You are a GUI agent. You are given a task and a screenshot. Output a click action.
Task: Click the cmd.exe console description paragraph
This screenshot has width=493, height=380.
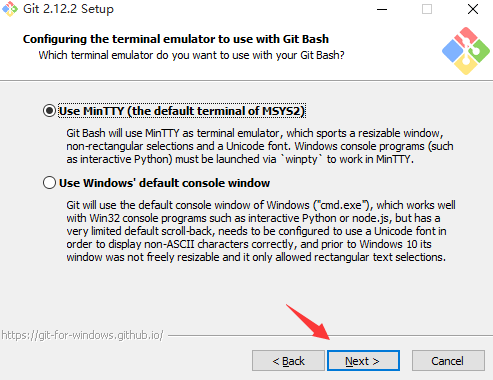261,231
